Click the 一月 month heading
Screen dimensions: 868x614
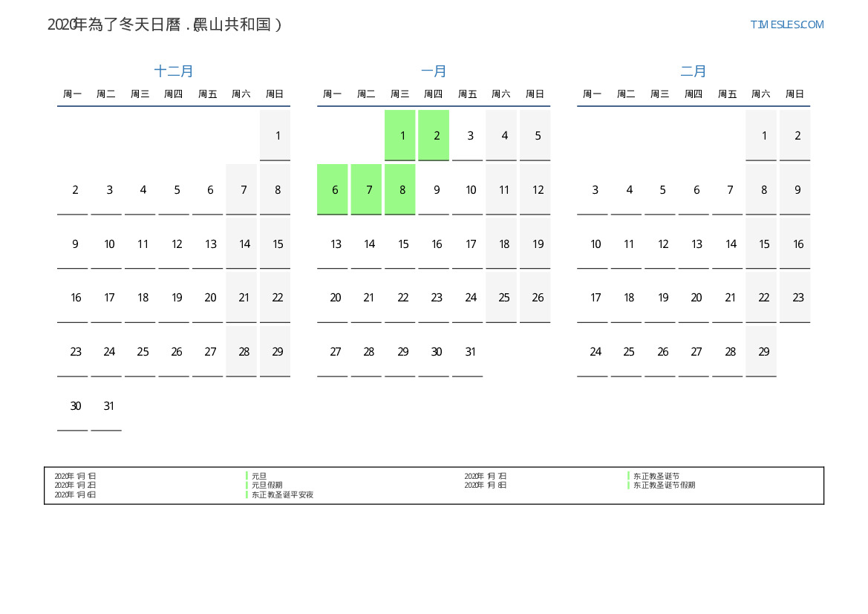434,71
